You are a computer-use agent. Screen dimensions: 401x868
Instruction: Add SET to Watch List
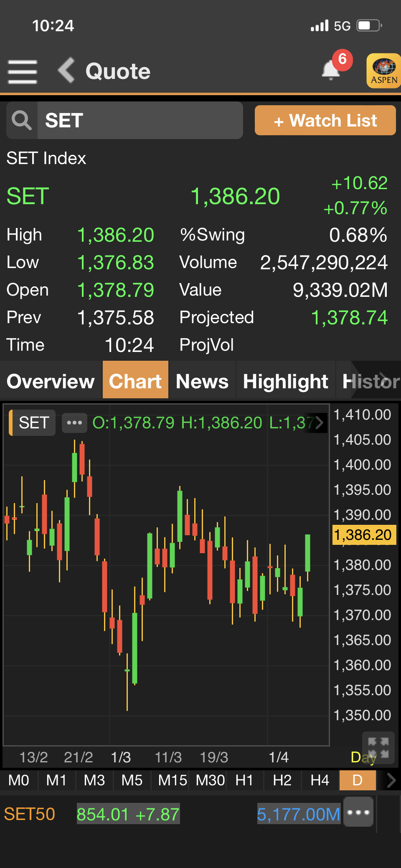[x=325, y=120]
